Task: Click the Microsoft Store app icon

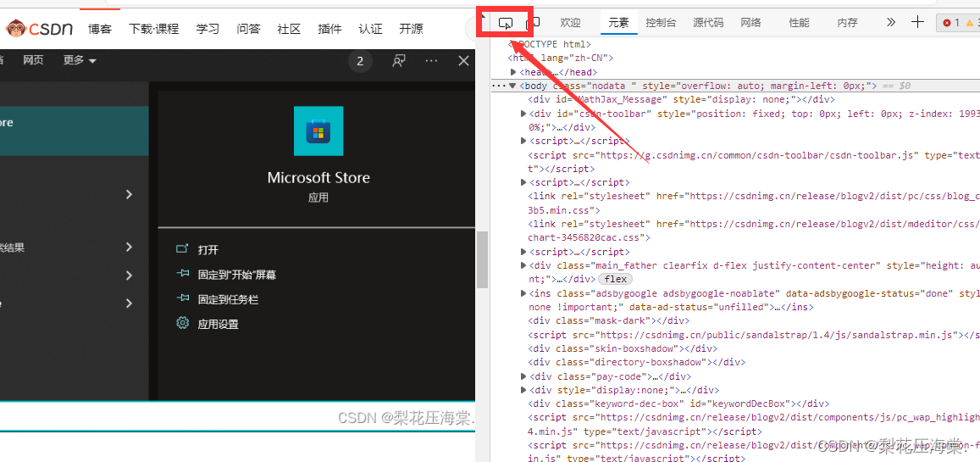Action: (x=318, y=131)
